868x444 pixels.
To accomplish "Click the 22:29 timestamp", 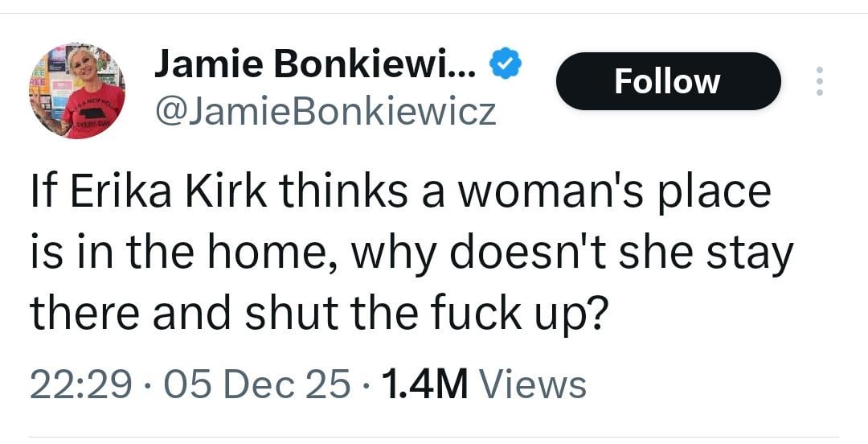I will click(80, 384).
